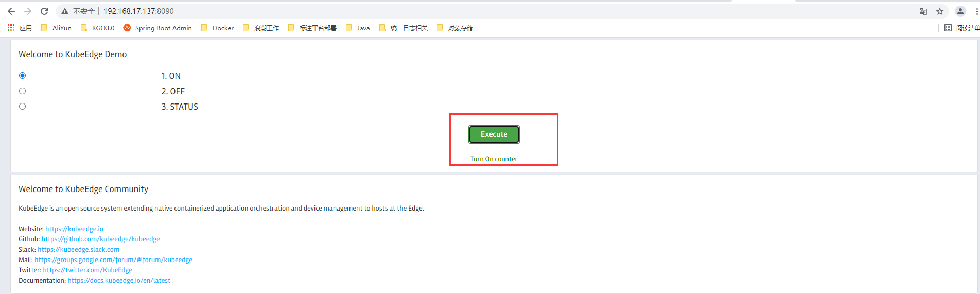
Task: Open the 浪潮工作 bookmark folder
Action: point(261,28)
